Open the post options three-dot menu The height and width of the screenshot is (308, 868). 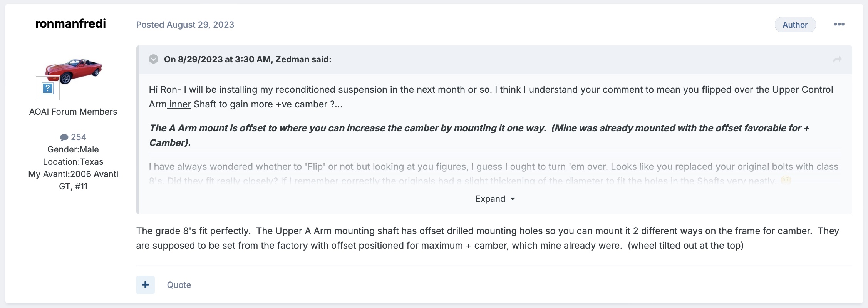click(839, 24)
